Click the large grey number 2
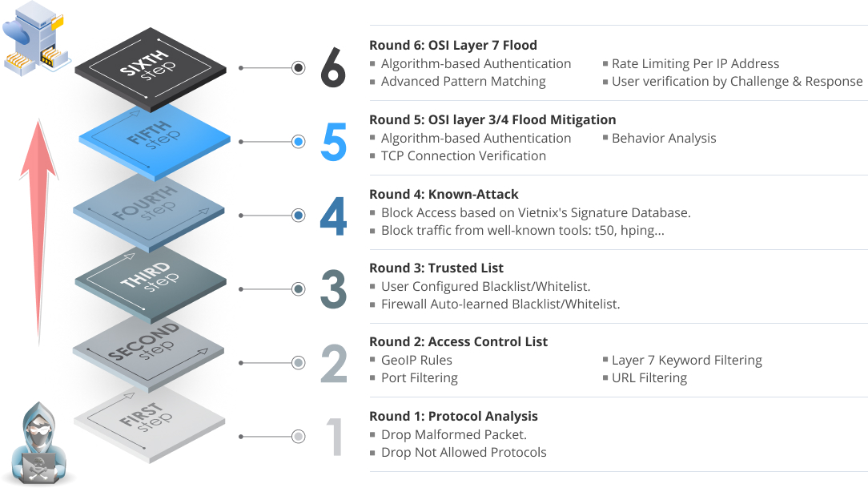 [334, 364]
